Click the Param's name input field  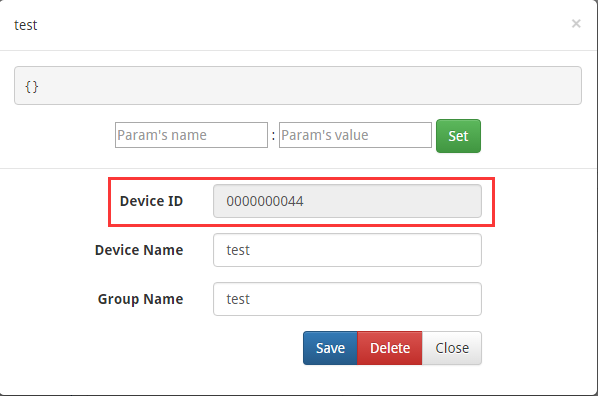191,135
